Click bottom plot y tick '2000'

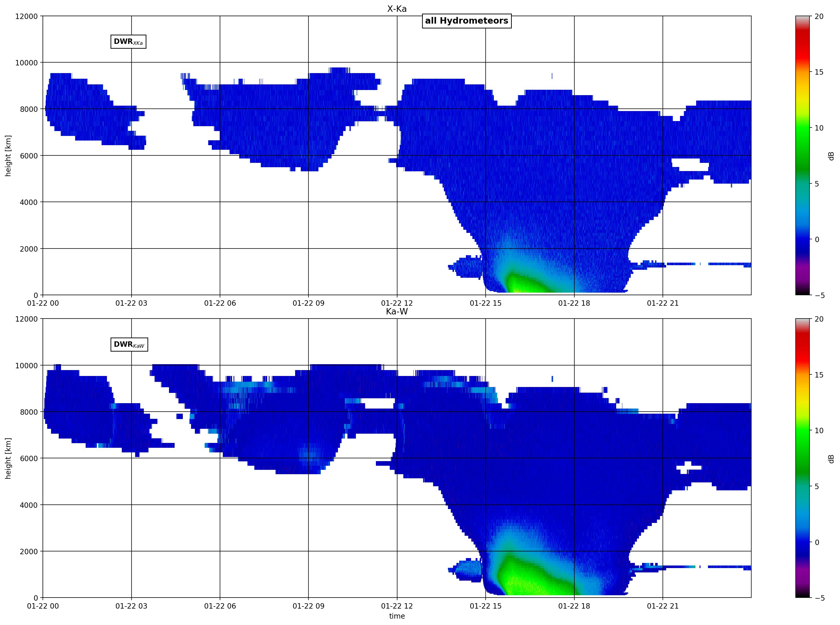(29, 552)
